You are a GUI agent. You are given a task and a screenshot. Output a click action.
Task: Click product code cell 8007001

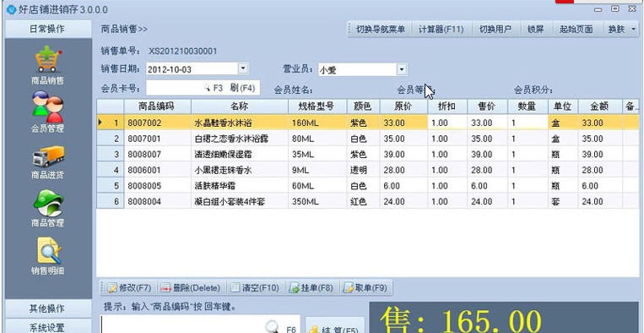point(157,139)
